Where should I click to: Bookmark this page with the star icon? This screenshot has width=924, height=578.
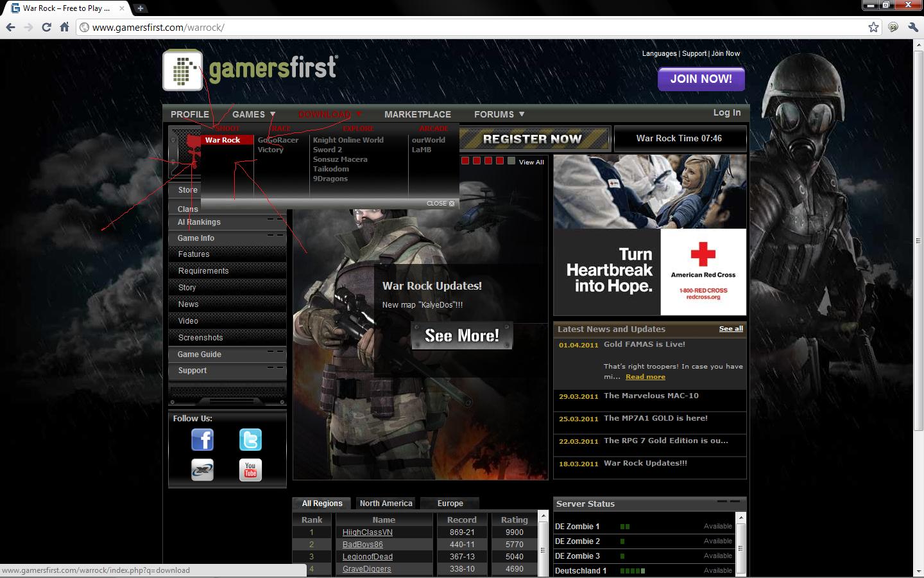click(873, 27)
